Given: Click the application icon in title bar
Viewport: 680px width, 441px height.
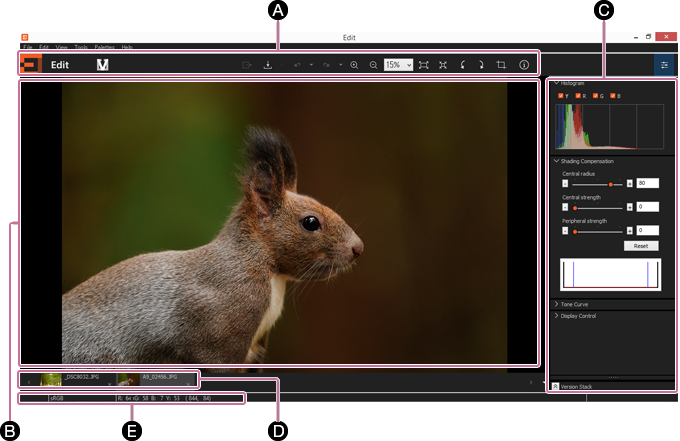Looking at the screenshot, I should [x=25, y=37].
